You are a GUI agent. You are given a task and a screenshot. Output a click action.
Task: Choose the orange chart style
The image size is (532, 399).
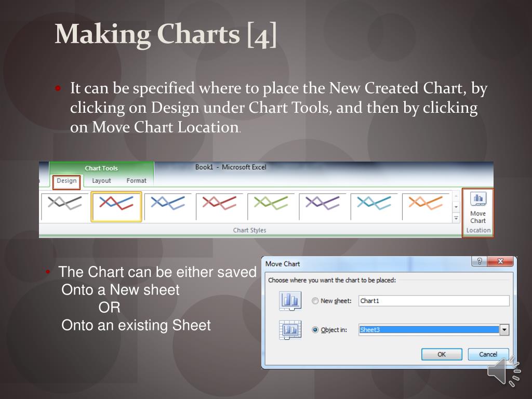(426, 207)
